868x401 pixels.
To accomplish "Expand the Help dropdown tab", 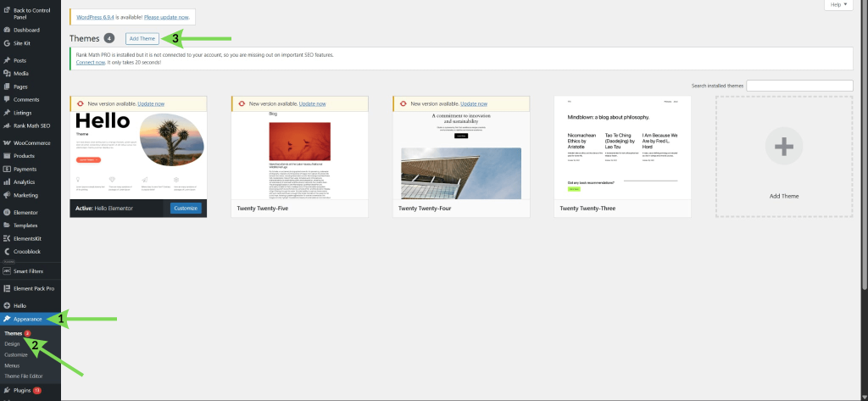I will pos(838,4).
